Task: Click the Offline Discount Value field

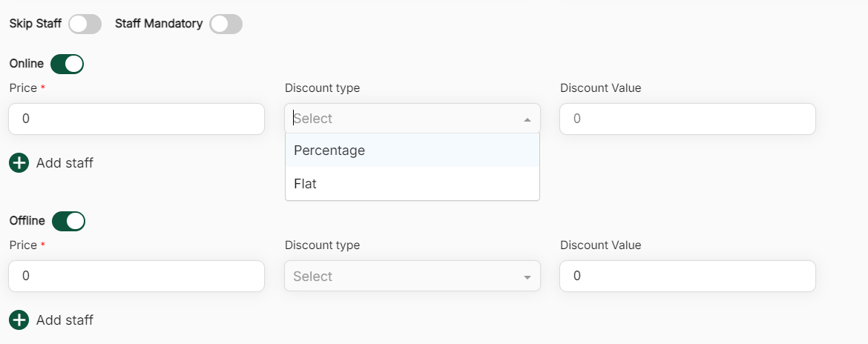Action: 687,276
